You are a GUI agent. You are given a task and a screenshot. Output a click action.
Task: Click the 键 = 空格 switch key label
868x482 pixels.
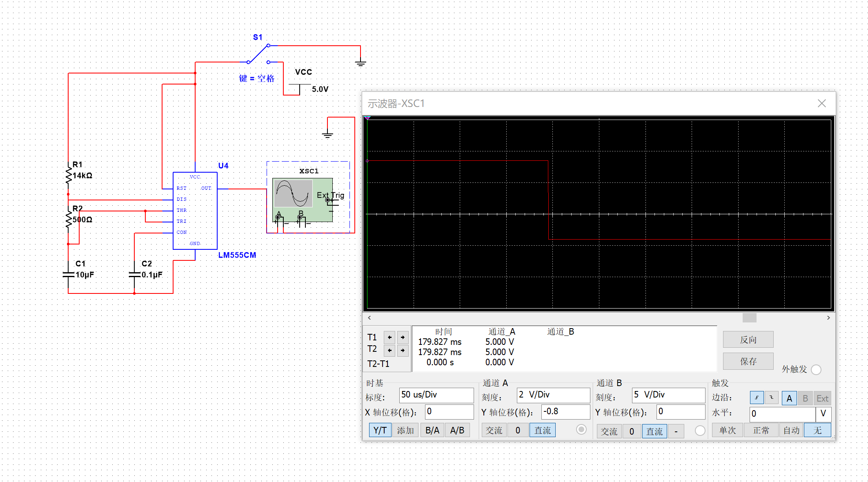(x=257, y=78)
